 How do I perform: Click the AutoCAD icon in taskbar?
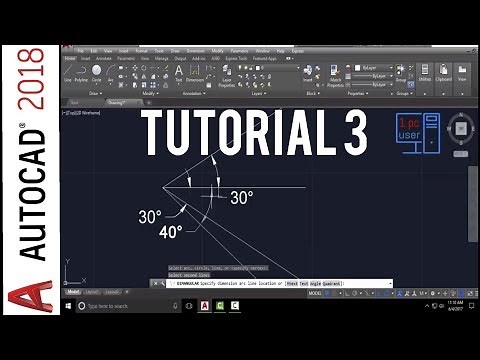pyautogui.click(x=204, y=306)
